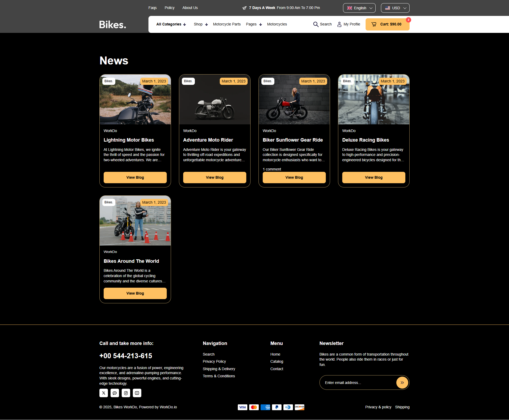Click the My Profile account icon
The width and height of the screenshot is (509, 420).
click(339, 24)
